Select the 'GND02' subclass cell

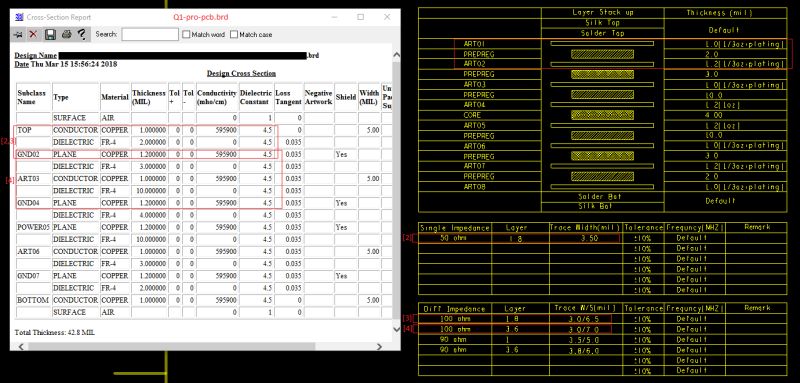pyautogui.click(x=34, y=154)
